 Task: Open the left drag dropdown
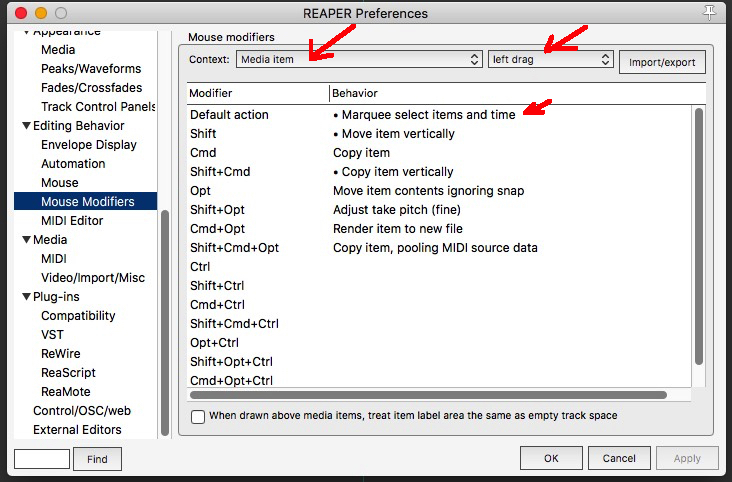coord(551,59)
